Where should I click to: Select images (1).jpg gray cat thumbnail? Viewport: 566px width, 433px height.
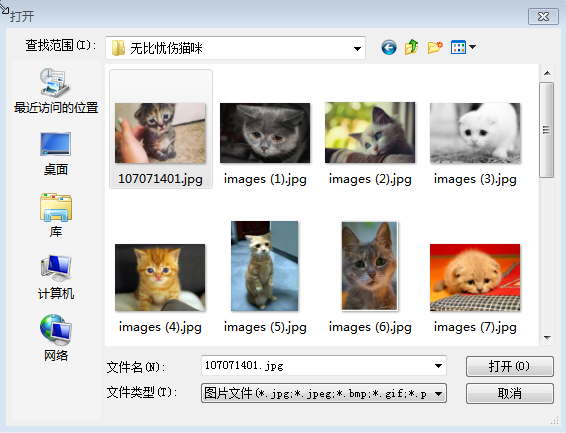265,133
